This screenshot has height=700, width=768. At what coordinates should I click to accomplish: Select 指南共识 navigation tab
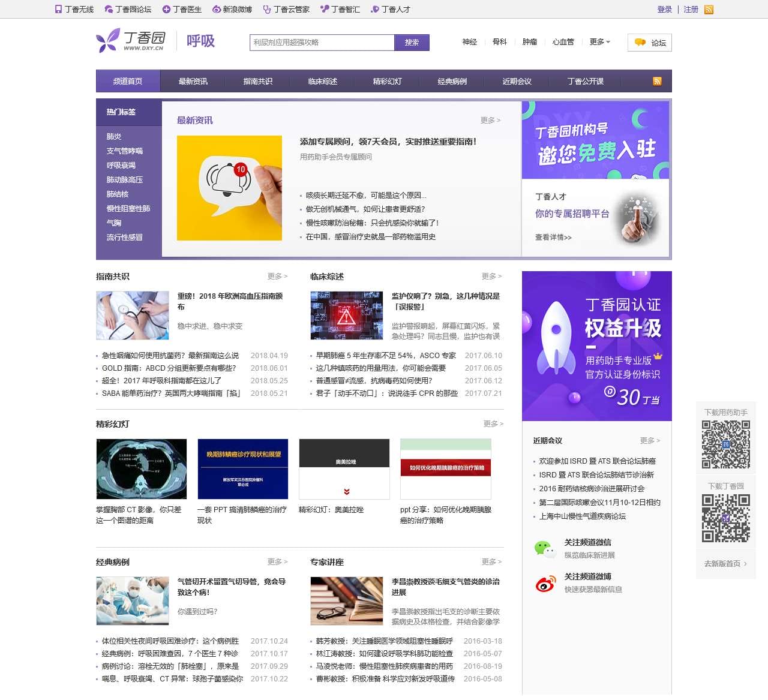[x=258, y=81]
